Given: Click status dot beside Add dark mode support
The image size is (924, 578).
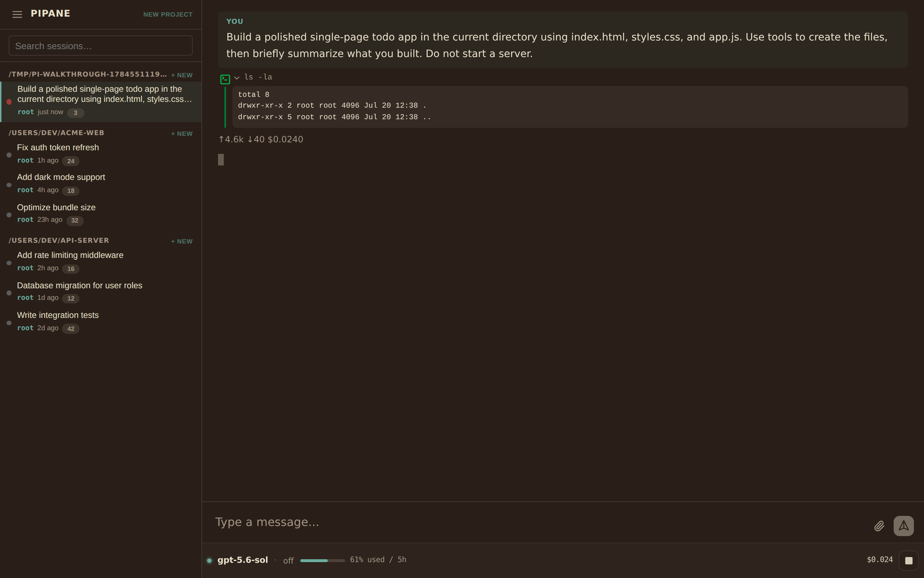Looking at the screenshot, I should click(x=9, y=185).
